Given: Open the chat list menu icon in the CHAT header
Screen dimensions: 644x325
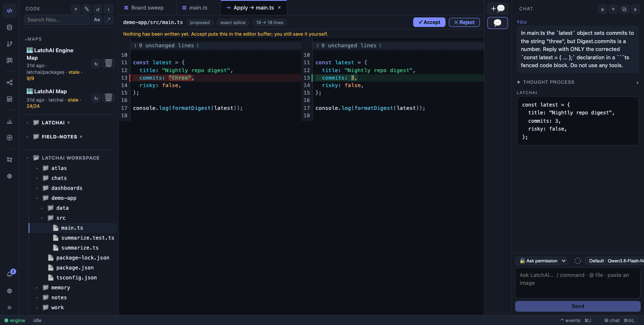Looking at the screenshot, I should (602, 9).
